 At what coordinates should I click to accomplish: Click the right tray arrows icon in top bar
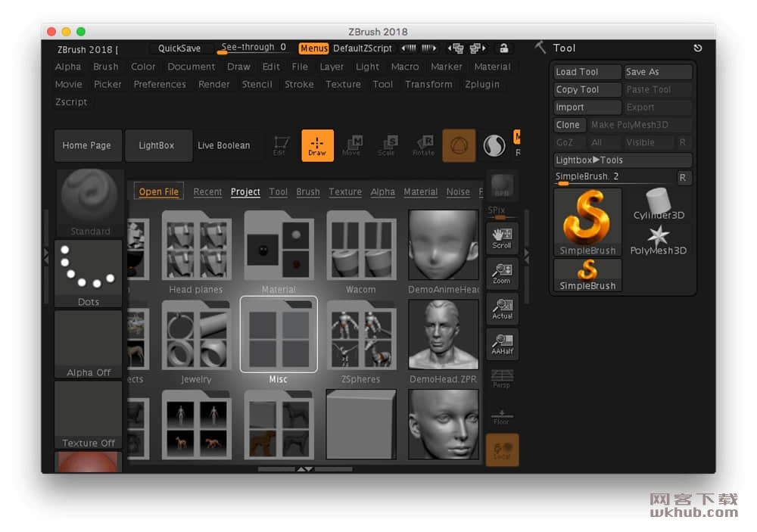[x=428, y=48]
